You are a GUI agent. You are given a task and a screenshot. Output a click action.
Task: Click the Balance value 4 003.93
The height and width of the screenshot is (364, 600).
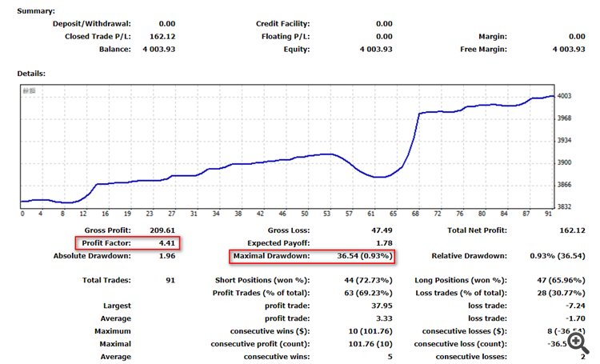[159, 49]
